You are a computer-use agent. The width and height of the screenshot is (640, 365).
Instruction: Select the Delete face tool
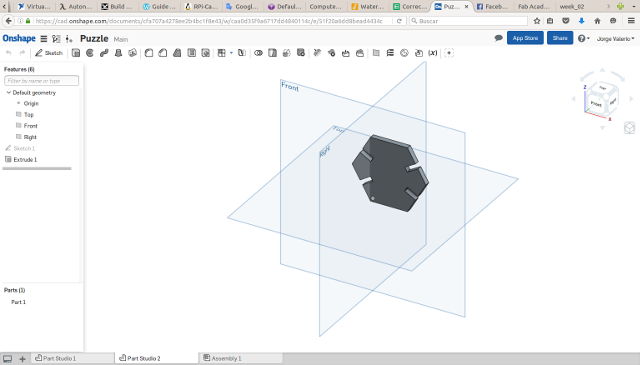point(331,53)
